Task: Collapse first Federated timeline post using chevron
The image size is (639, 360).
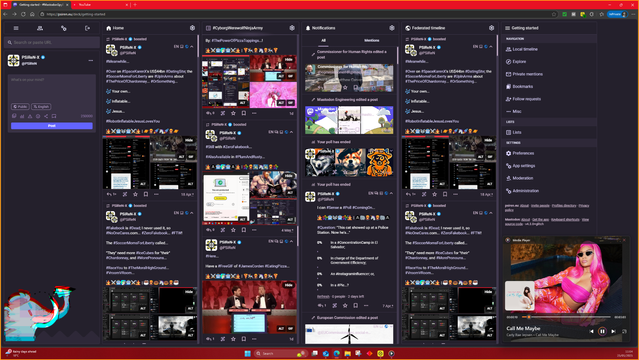Action: (x=491, y=46)
